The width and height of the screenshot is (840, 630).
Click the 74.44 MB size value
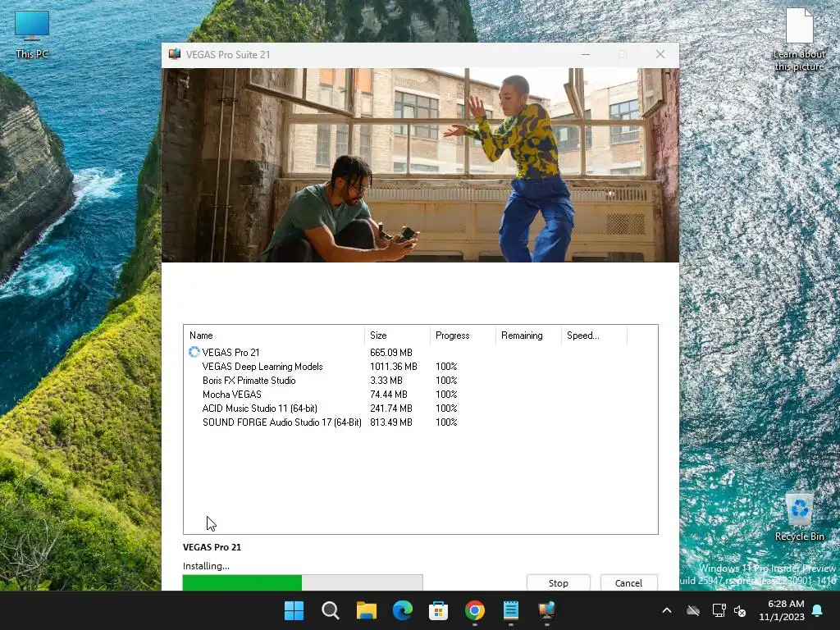(x=388, y=395)
